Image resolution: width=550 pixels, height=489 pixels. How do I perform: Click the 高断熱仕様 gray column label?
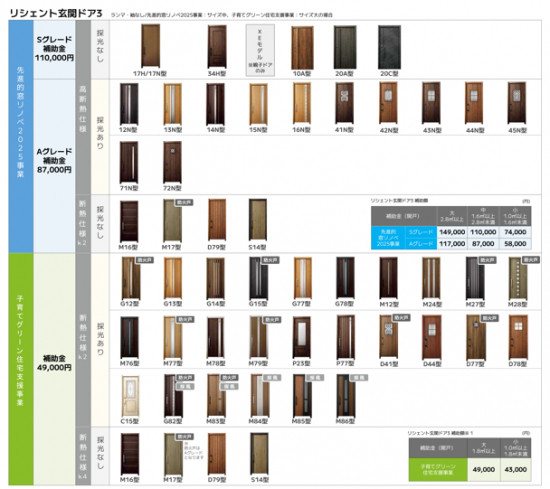(x=83, y=109)
